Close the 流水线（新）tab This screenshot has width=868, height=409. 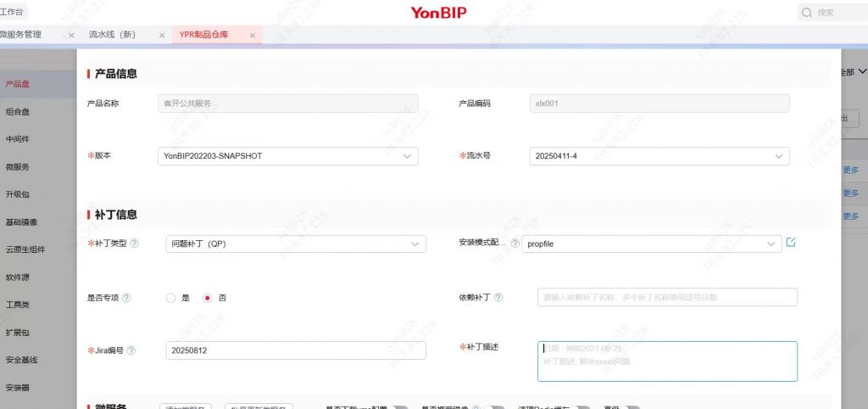pyautogui.click(x=162, y=36)
